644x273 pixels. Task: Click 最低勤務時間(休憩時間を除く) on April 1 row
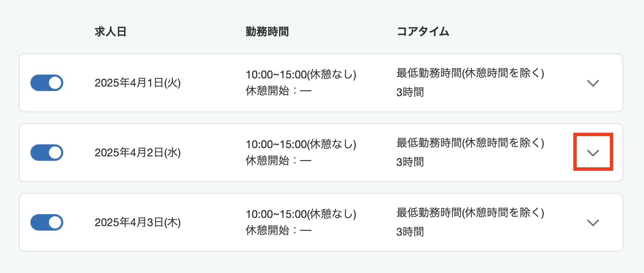470,73
